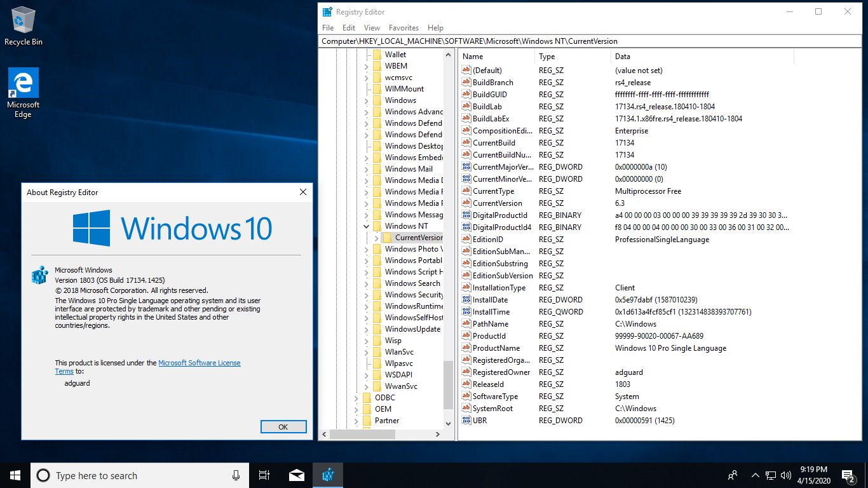Click the tree pane horizontal scrollbar left arrow
868x488 pixels.
tap(325, 435)
